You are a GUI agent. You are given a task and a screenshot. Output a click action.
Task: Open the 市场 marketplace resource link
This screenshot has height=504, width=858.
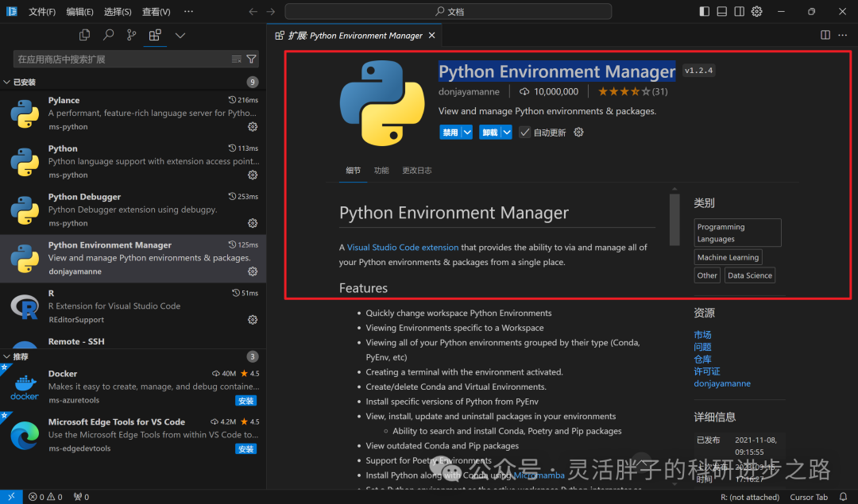(702, 334)
